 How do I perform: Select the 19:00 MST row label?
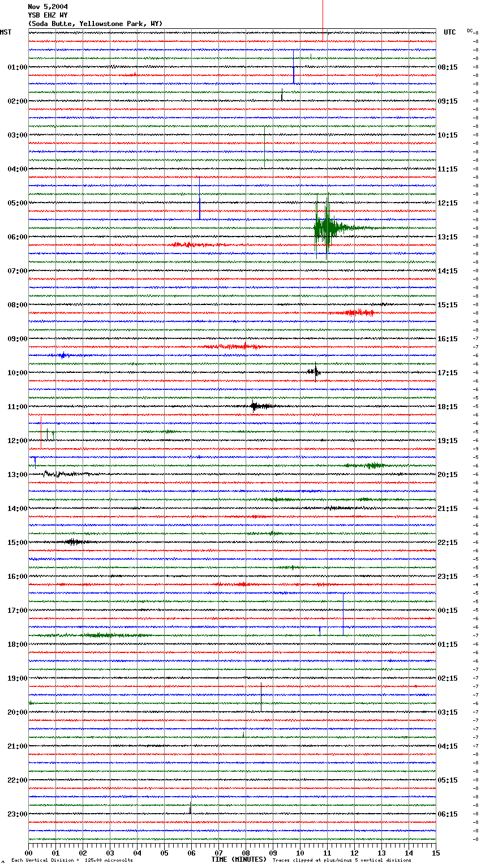18,678
